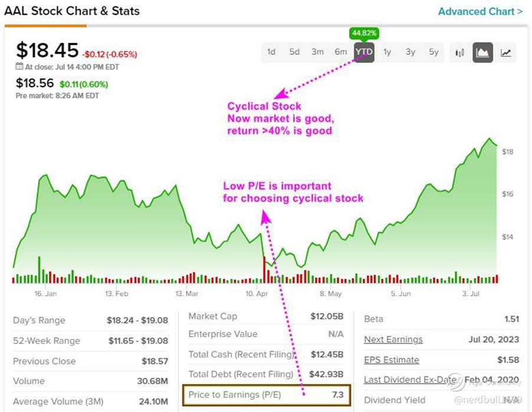532x412 pixels.
Task: Click the Price to Earnings (P/E) row
Action: pyautogui.click(x=267, y=394)
